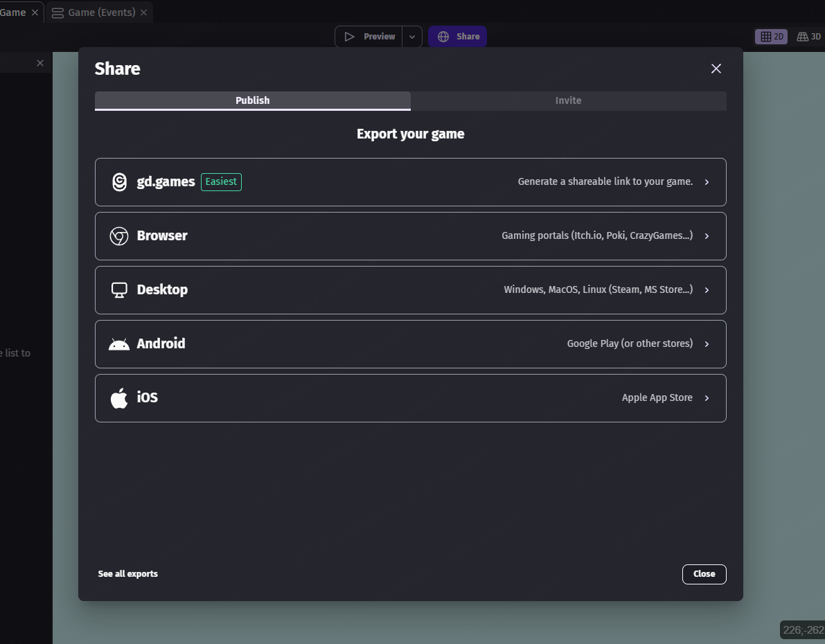Switch to 2D view
The width and height of the screenshot is (825, 644).
point(772,37)
